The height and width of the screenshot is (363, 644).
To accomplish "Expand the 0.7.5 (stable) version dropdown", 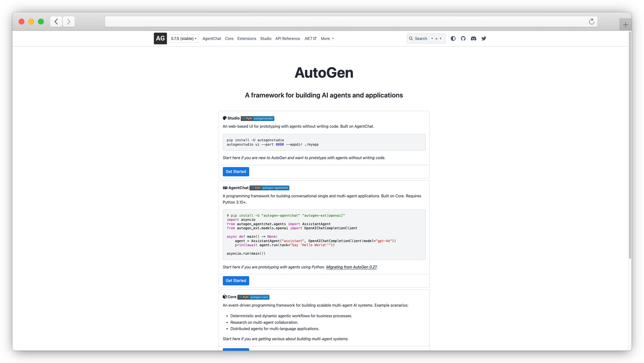I will tap(184, 39).
